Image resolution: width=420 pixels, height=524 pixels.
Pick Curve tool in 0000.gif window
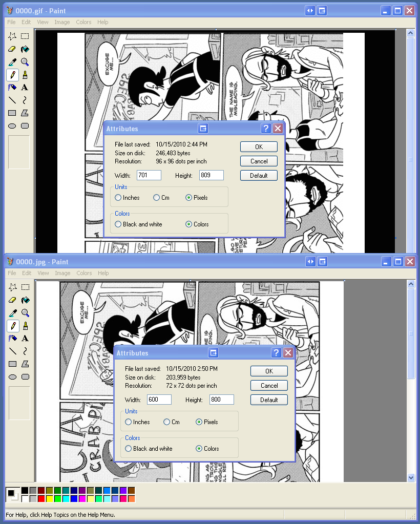click(25, 100)
